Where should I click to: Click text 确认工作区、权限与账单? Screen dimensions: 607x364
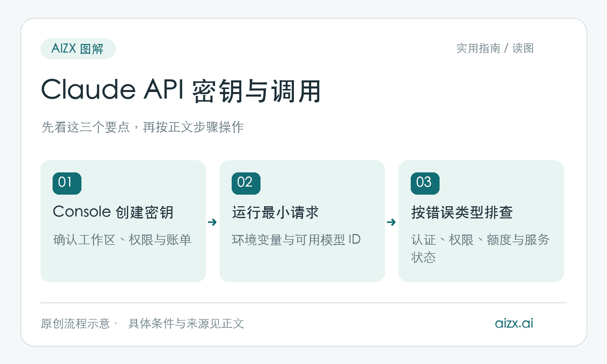pyautogui.click(x=122, y=240)
